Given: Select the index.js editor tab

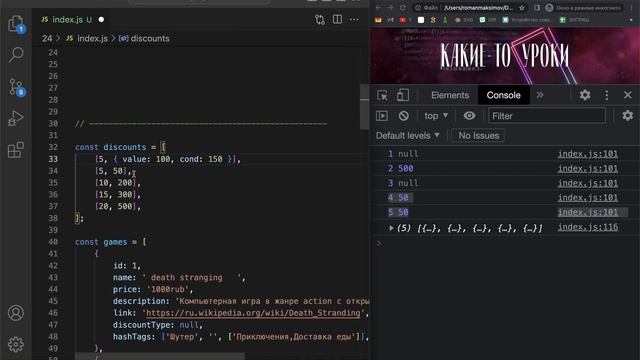Looking at the screenshot, I should pos(72,20).
